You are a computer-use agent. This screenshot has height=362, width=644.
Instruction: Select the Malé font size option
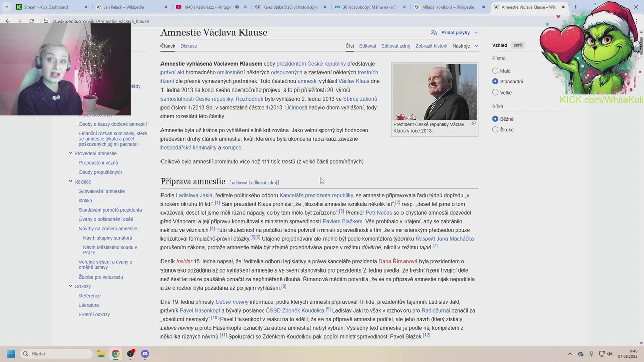coord(495,71)
